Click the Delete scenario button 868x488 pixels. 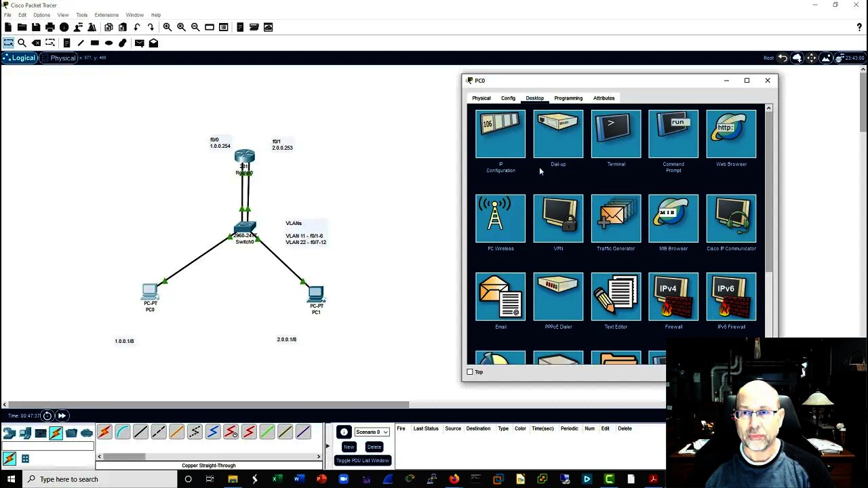pyautogui.click(x=374, y=447)
